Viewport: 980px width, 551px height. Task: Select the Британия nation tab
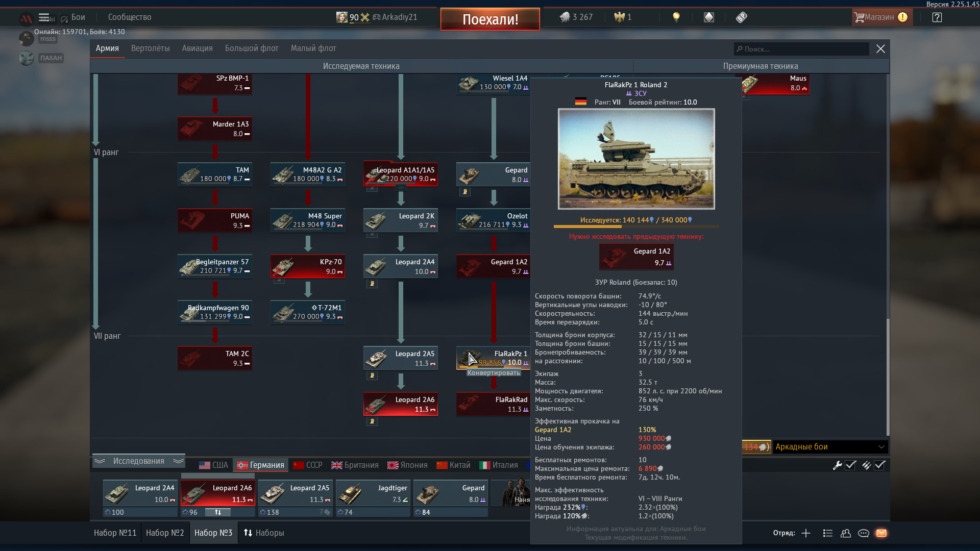(355, 465)
